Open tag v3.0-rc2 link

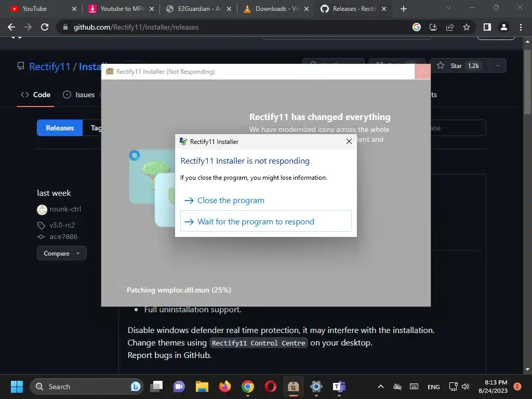point(62,225)
